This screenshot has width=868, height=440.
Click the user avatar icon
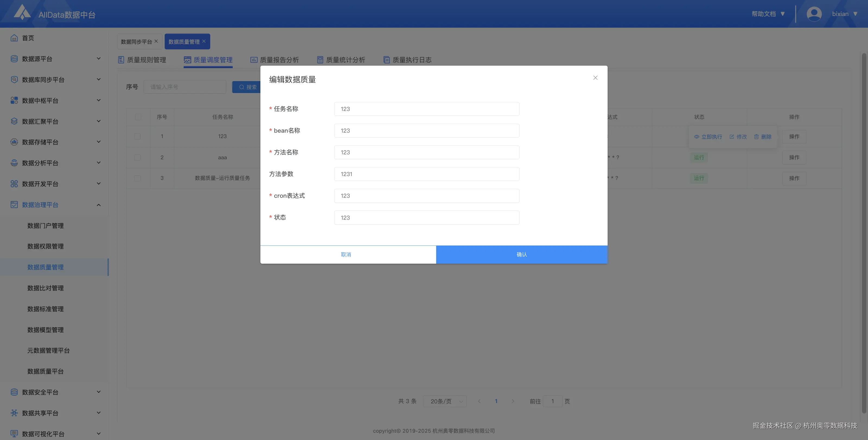814,14
